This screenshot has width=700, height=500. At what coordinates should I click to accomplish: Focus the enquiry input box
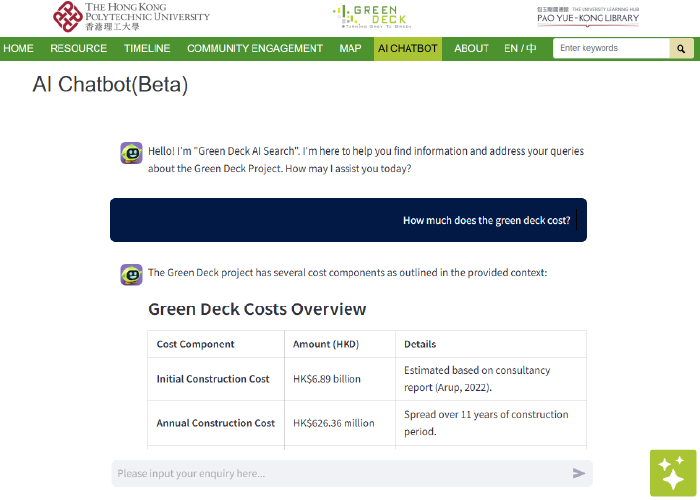click(340, 473)
